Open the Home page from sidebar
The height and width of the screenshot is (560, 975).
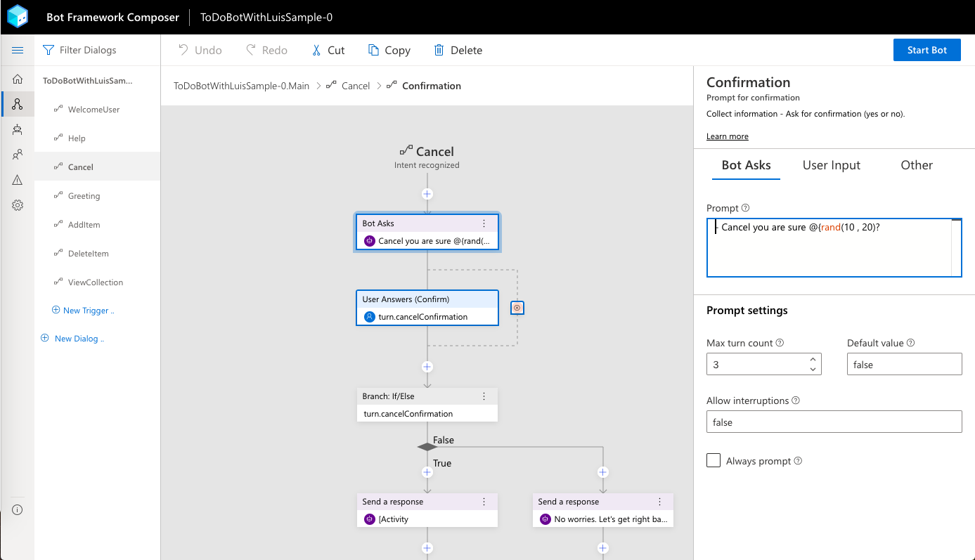click(17, 79)
